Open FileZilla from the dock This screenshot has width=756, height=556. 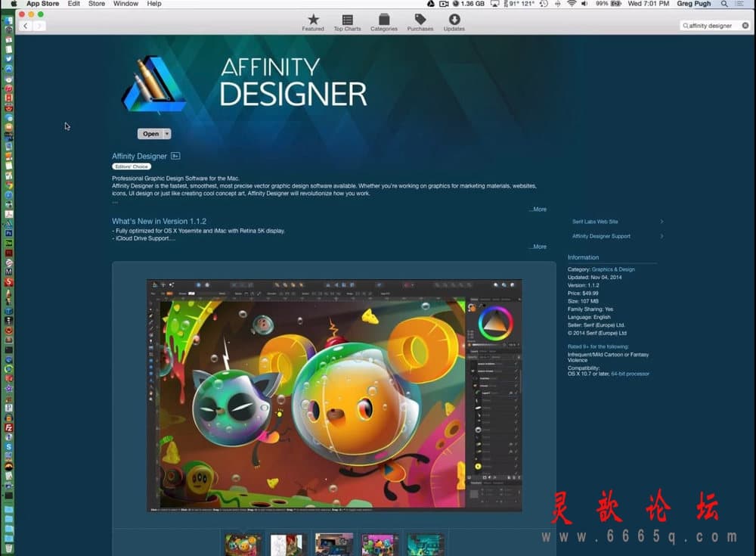tap(8, 427)
